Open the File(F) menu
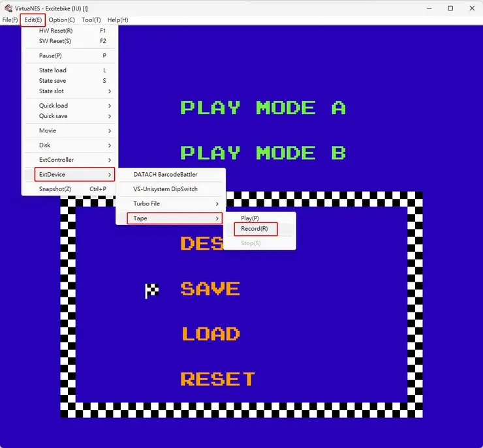The image size is (483, 448). 10,20
